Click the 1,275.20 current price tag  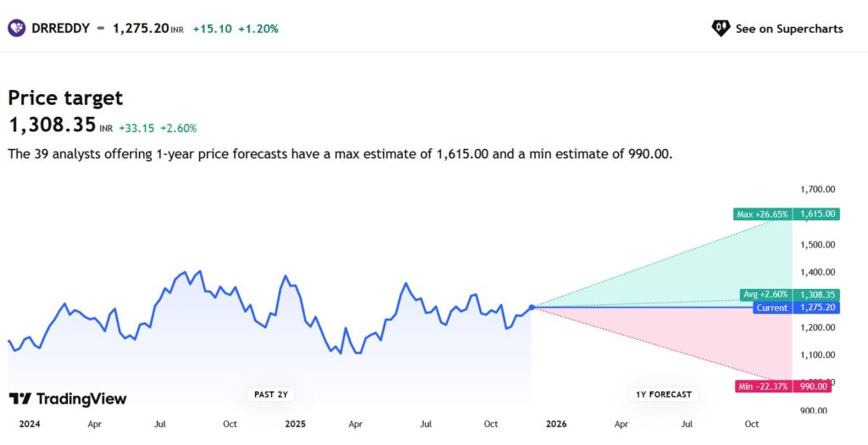[x=817, y=308]
